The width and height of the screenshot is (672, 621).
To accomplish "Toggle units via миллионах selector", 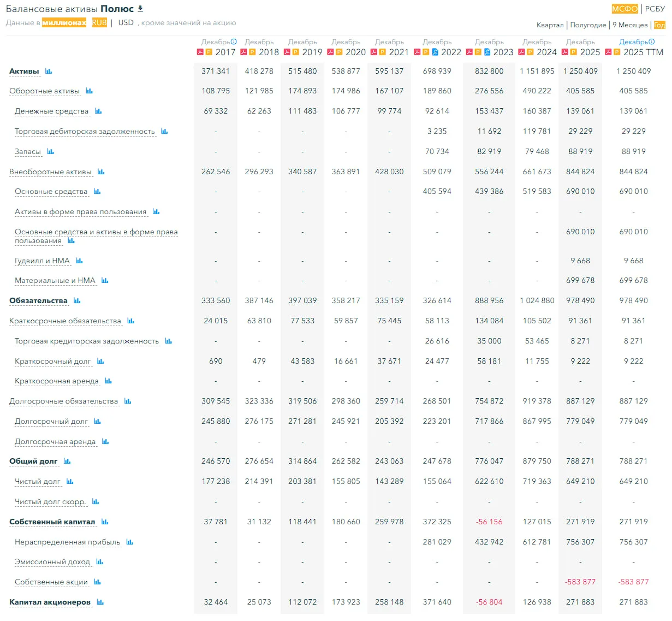I will (64, 22).
